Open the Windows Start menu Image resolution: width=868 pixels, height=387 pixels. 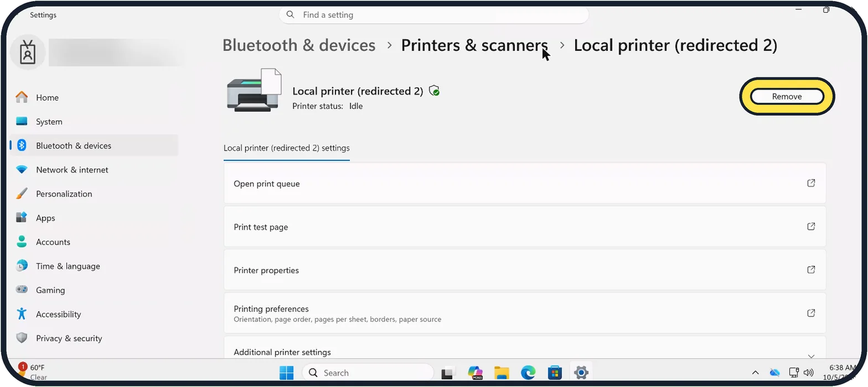[287, 373]
